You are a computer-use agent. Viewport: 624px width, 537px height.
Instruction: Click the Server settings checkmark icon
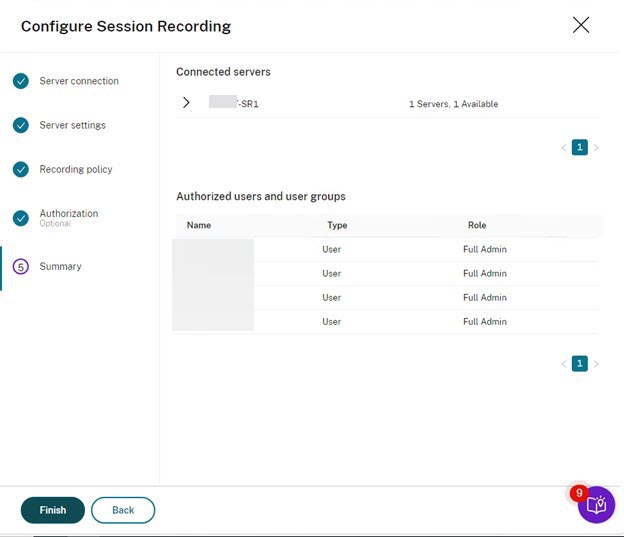(21, 125)
